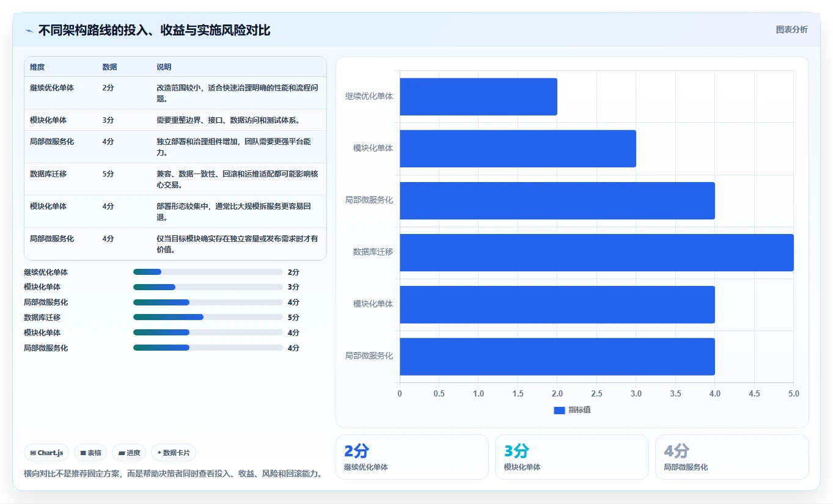
Task: Click the 图表分析 label in the header
Action: point(791,30)
